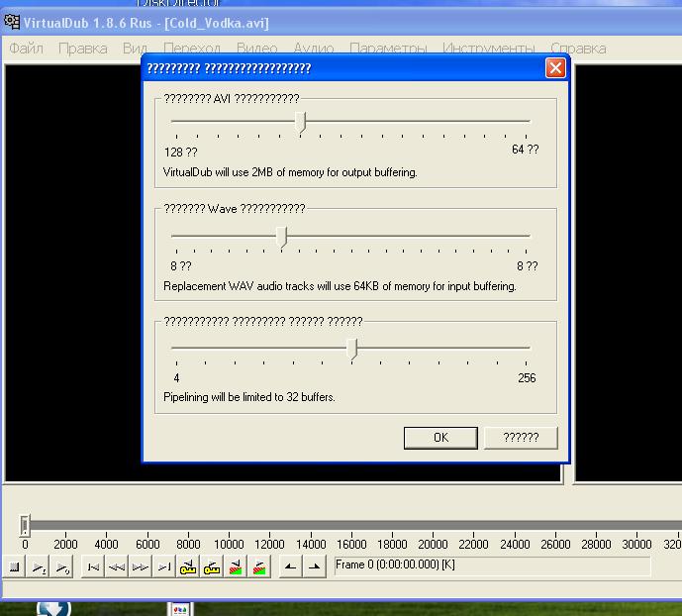Click timeline at frame 30000
This screenshot has width=682, height=616.
click(x=636, y=544)
